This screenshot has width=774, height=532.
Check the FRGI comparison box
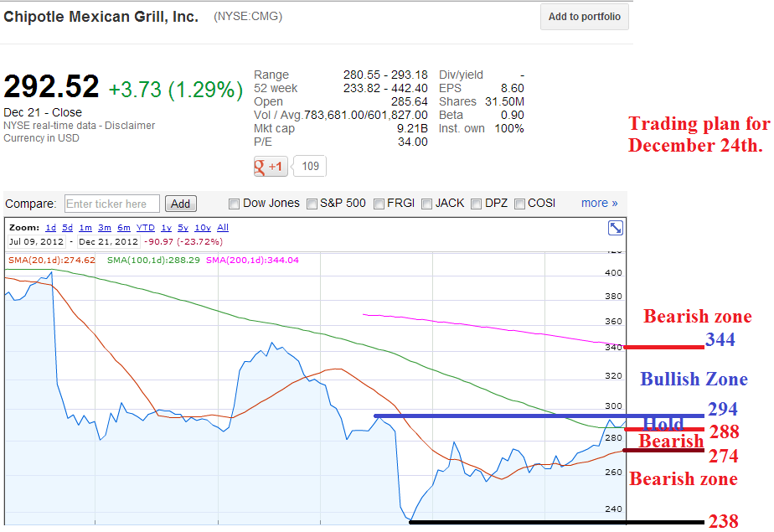[379, 204]
